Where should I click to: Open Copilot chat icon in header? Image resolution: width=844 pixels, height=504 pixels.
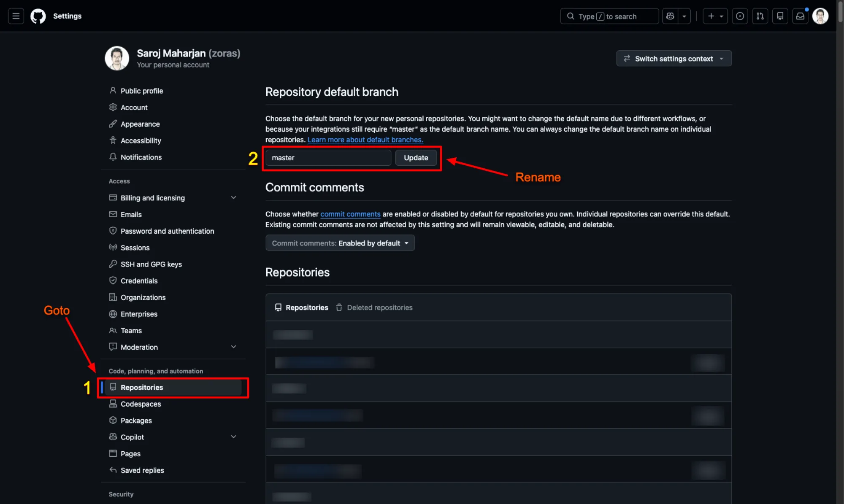[670, 16]
